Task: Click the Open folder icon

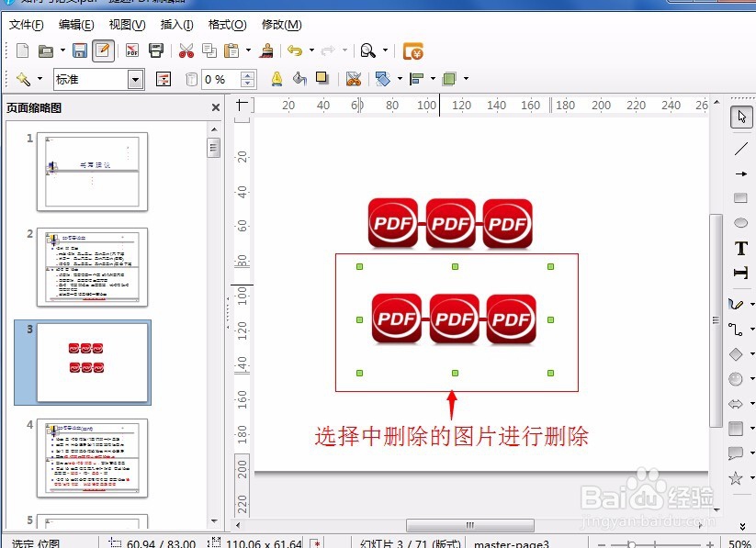Action: (x=46, y=50)
